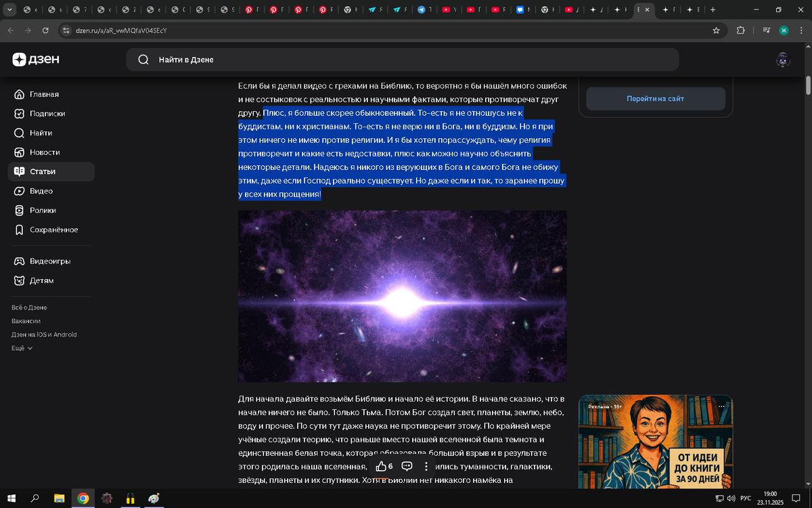Open tab search chevron in Chrome
Screen dimensions: 812x508
(x=9, y=9)
